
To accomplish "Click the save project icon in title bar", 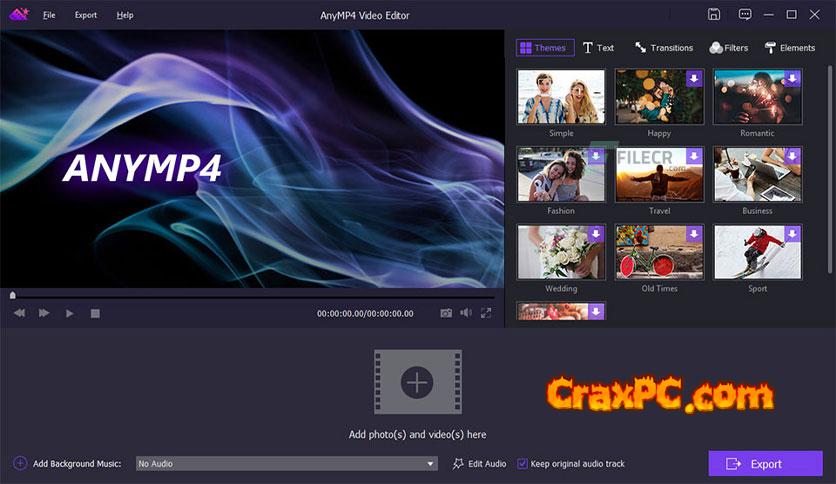I will 714,15.
